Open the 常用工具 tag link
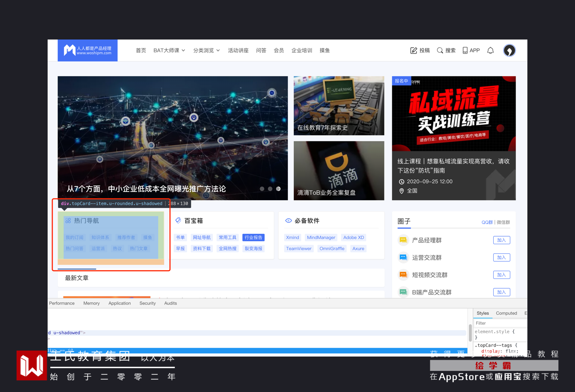This screenshot has height=392, width=575. click(x=227, y=238)
